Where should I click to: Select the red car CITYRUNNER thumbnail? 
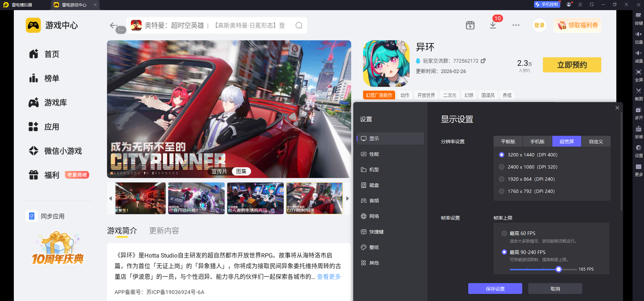point(314,198)
